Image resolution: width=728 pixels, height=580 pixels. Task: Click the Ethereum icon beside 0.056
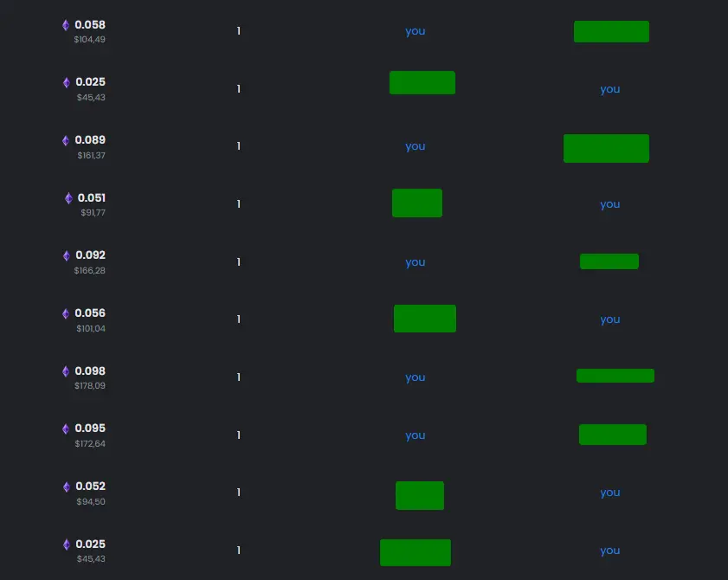(66, 313)
